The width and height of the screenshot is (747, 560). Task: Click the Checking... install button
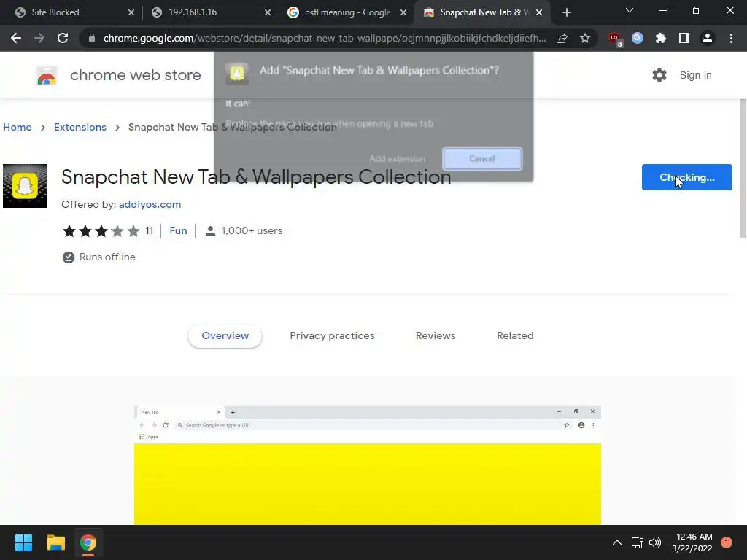coord(686,177)
